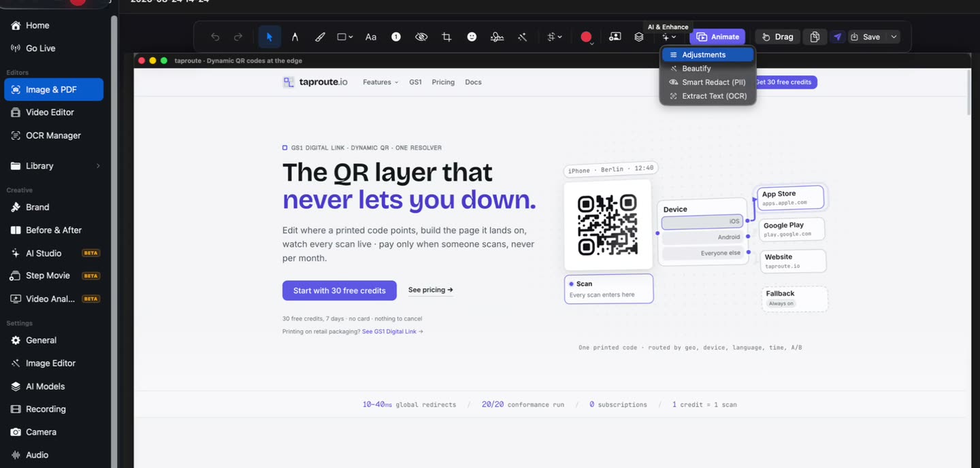Click the Fallback Always on card
Screen dimensions: 980x468
pos(795,299)
